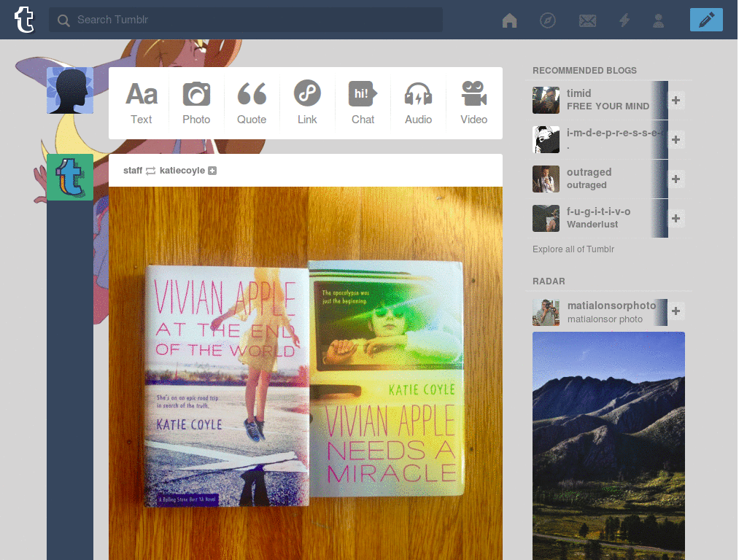Image resolution: width=747 pixels, height=560 pixels.
Task: Create a new Link post
Action: click(307, 103)
